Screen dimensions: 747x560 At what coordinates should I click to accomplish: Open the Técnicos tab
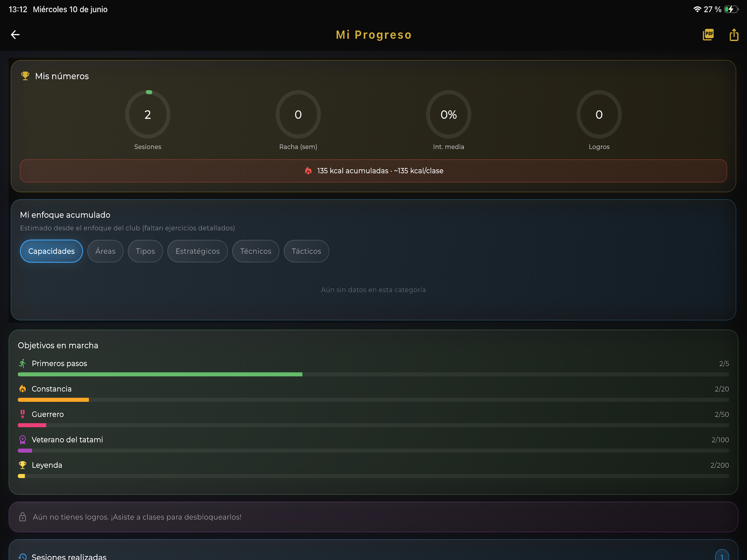[x=256, y=251]
